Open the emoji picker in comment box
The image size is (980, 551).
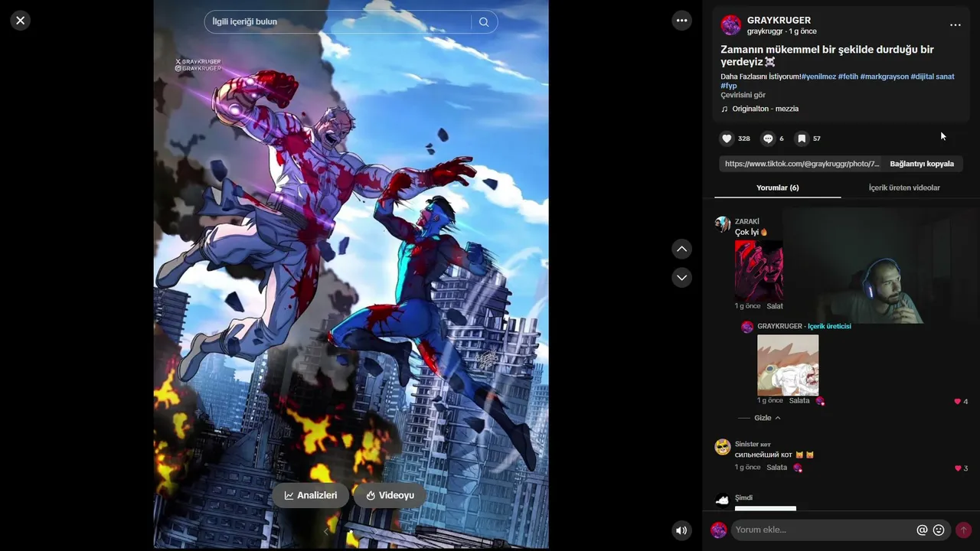click(x=939, y=530)
